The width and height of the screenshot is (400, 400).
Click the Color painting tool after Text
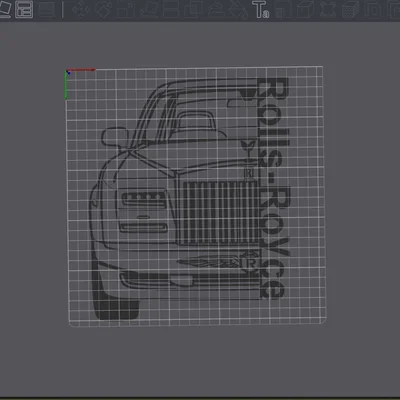[283, 9]
